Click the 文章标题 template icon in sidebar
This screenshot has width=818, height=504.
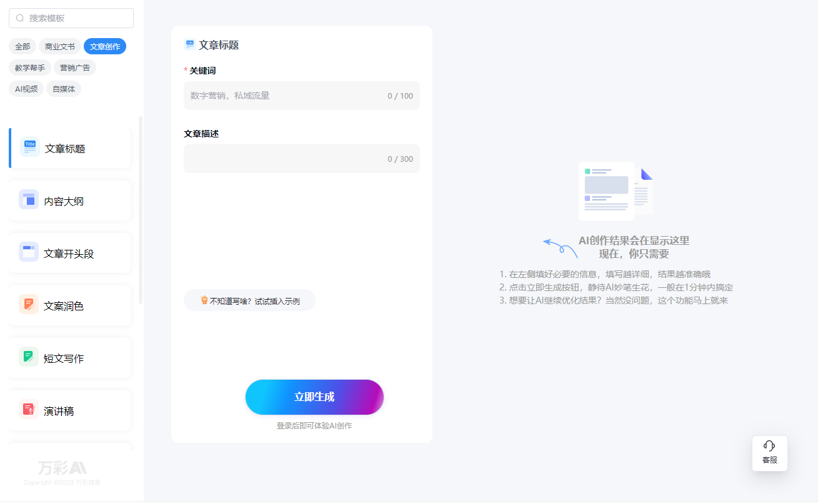pos(30,147)
